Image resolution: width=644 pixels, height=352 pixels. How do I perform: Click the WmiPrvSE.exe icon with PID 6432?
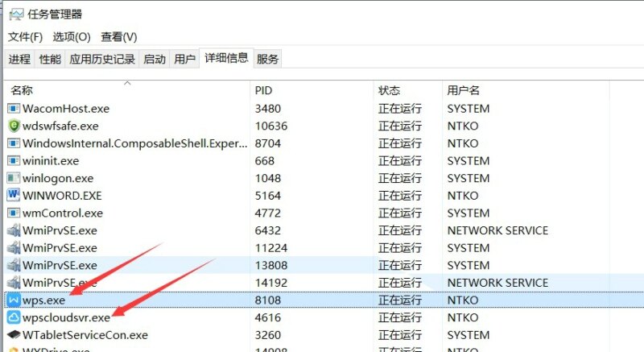(14, 230)
